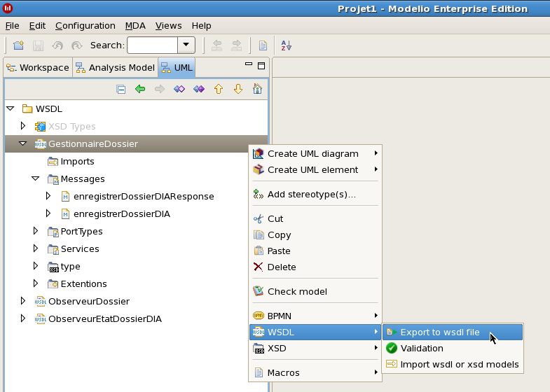This screenshot has width=550, height=392.
Task: Minimize the explorer panel view
Action: point(249,64)
